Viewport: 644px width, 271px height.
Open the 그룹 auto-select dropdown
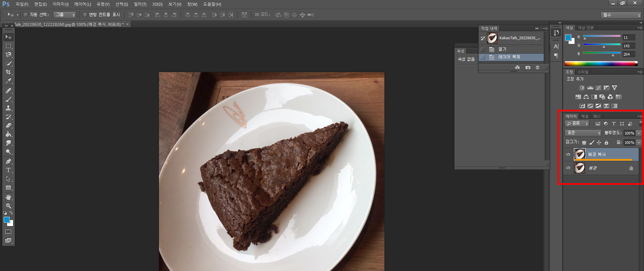point(65,15)
